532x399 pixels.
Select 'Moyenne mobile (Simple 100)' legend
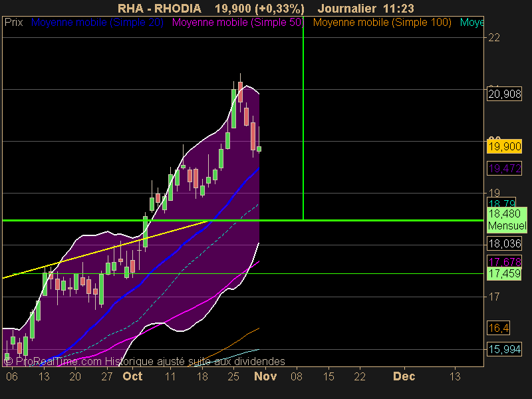[382, 23]
